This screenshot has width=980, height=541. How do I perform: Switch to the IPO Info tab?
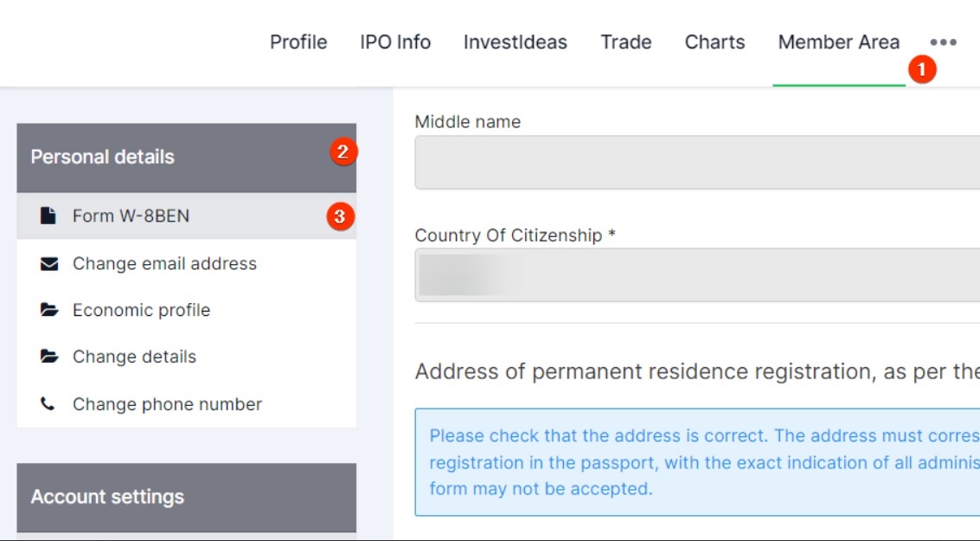click(395, 42)
